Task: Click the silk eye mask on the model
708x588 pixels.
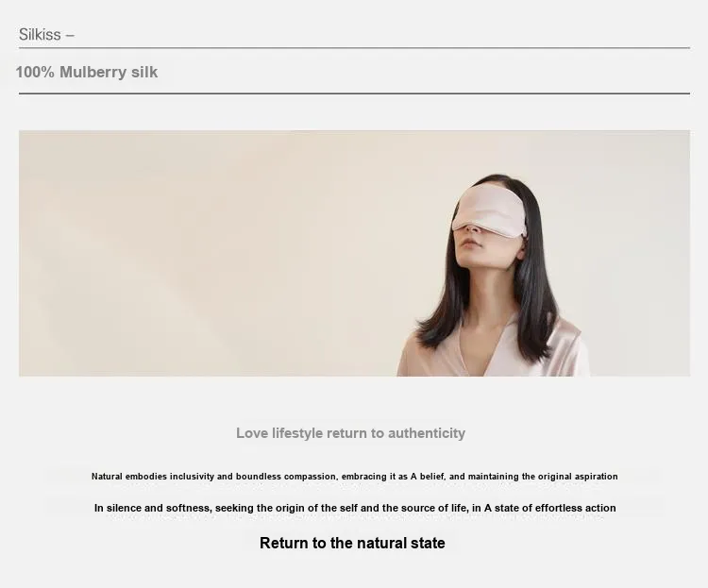Action: tap(489, 210)
